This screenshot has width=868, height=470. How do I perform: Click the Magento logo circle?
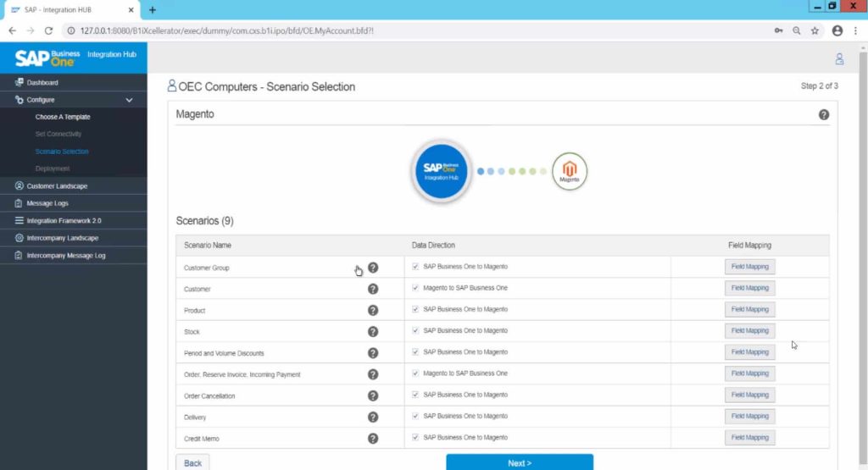click(x=569, y=171)
